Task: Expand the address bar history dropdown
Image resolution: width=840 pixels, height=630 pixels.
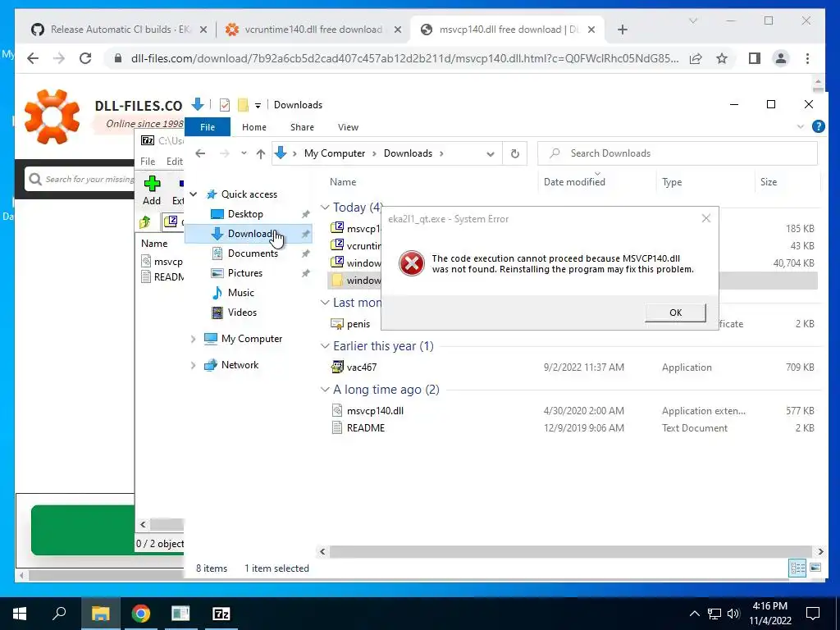Action: click(490, 153)
